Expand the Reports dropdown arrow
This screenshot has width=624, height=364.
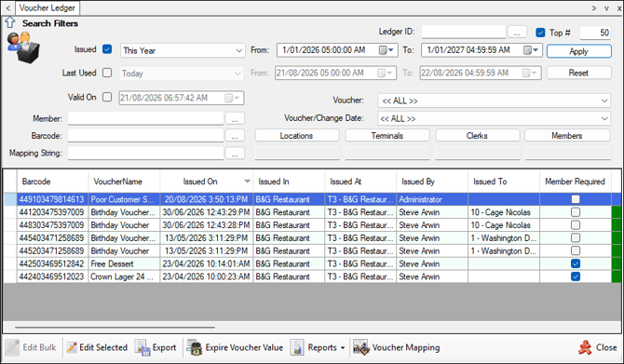(x=343, y=347)
